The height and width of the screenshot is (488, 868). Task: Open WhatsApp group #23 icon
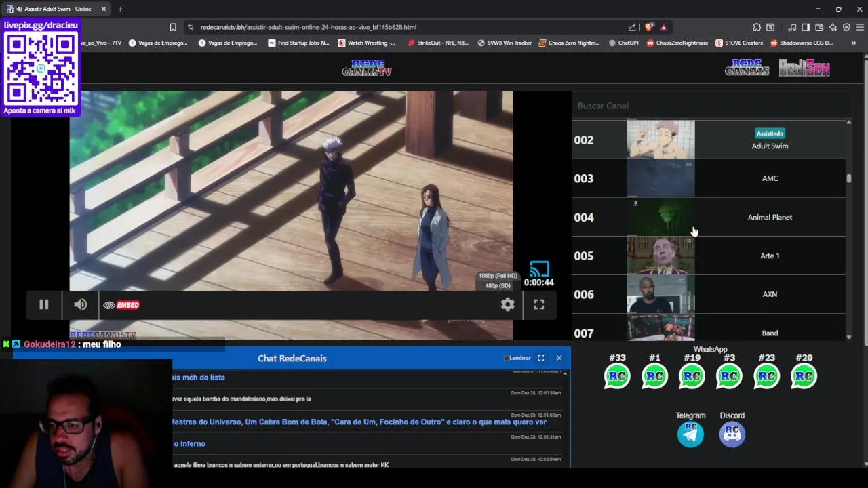click(x=766, y=376)
